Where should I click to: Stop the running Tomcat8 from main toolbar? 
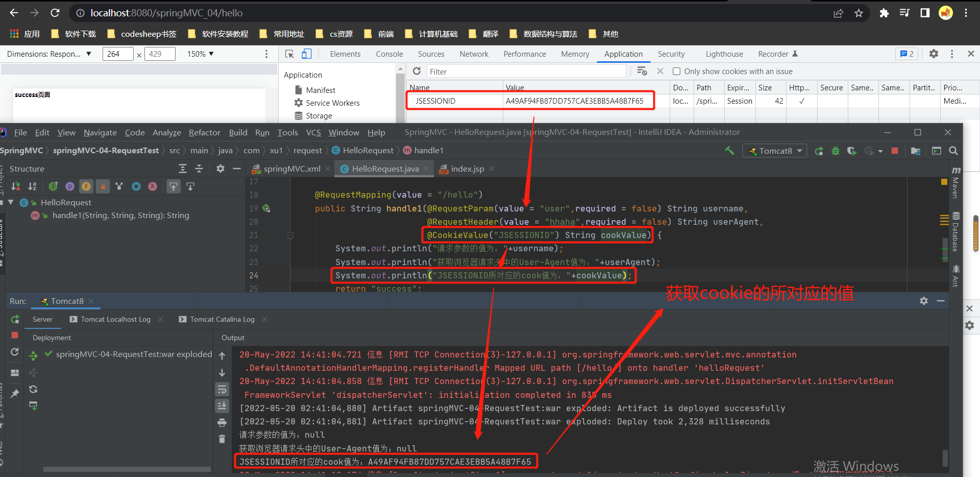coord(894,151)
